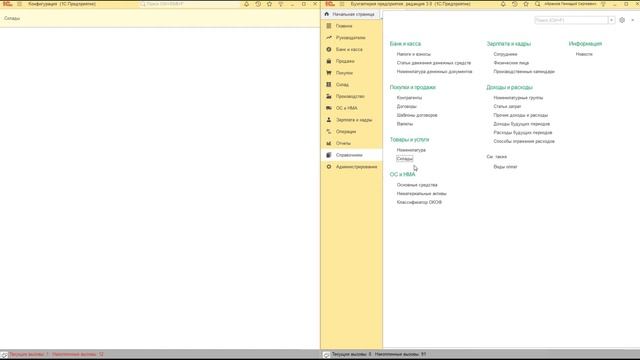The width and height of the screenshot is (640, 360).
Task: Open service menu dropdown in Конфигурация title bar
Action: pos(281,4)
